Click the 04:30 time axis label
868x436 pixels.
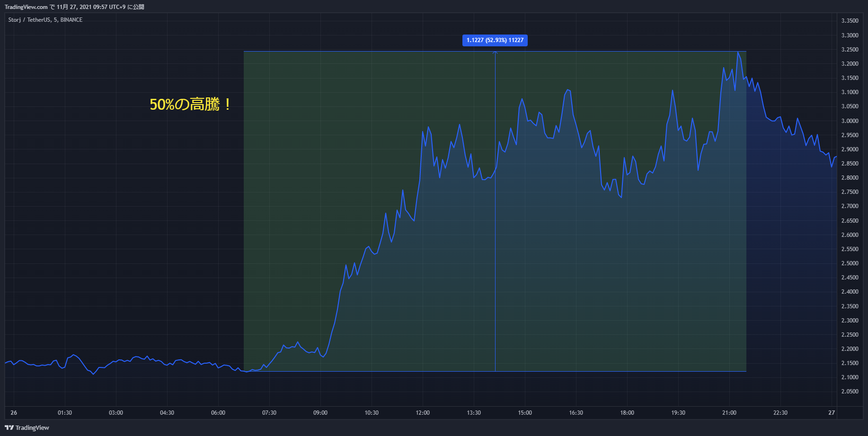(x=167, y=413)
